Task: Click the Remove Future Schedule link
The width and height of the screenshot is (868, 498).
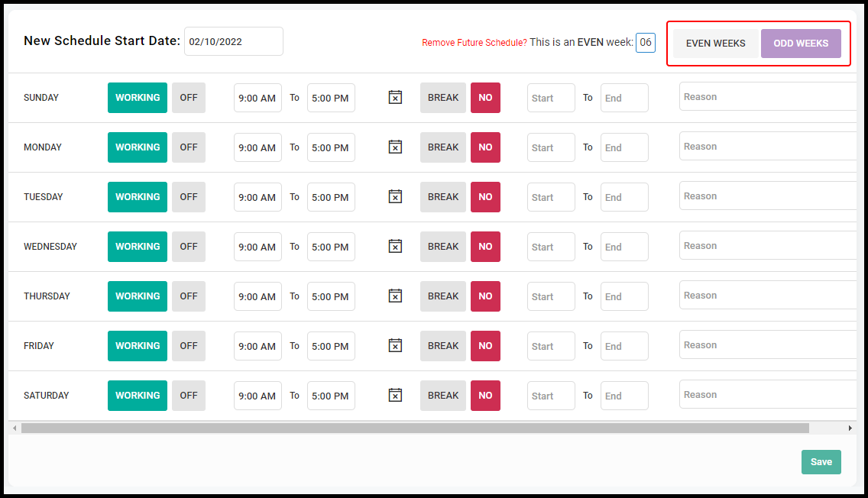Action: (x=474, y=43)
